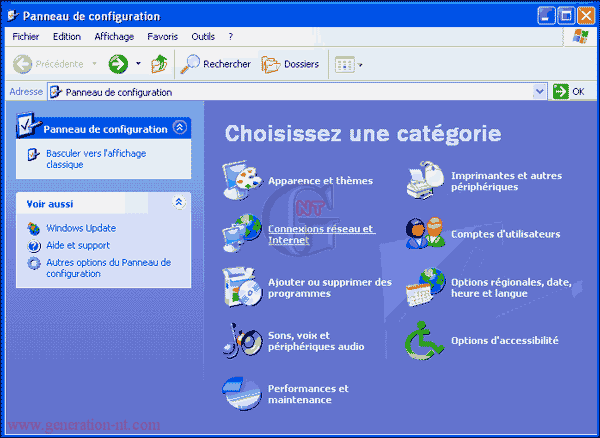This screenshot has height=438, width=600.
Task: Collapse the Voir aussi panel
Action: [179, 202]
